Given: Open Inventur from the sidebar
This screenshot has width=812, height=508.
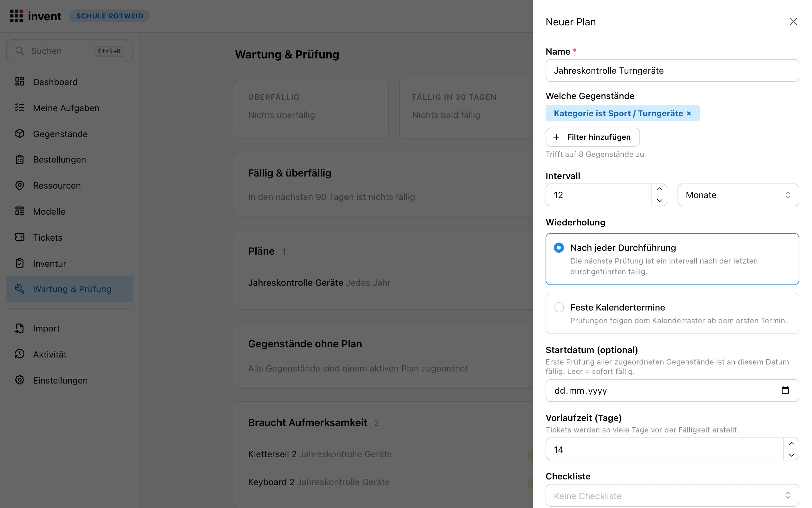Looking at the screenshot, I should [69, 264].
